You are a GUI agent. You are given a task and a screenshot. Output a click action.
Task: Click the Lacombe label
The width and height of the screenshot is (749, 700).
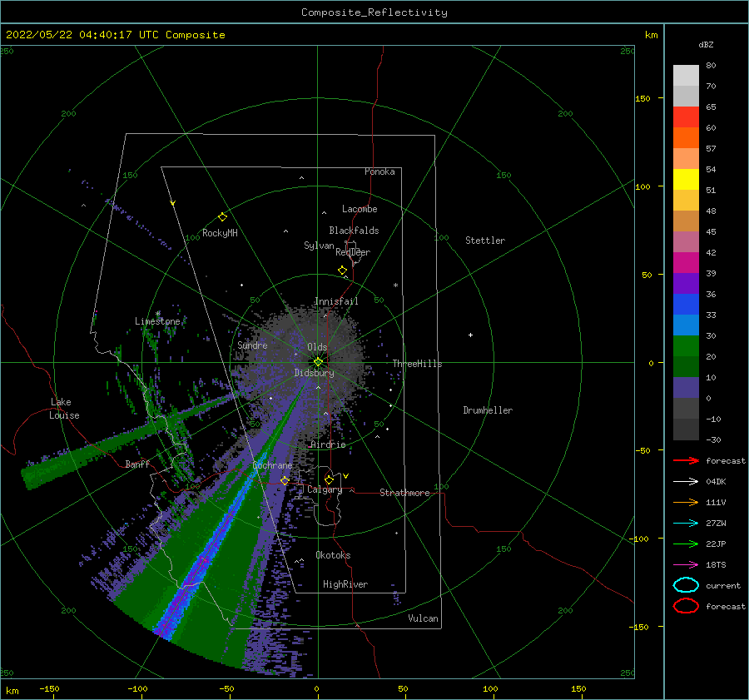click(360, 209)
